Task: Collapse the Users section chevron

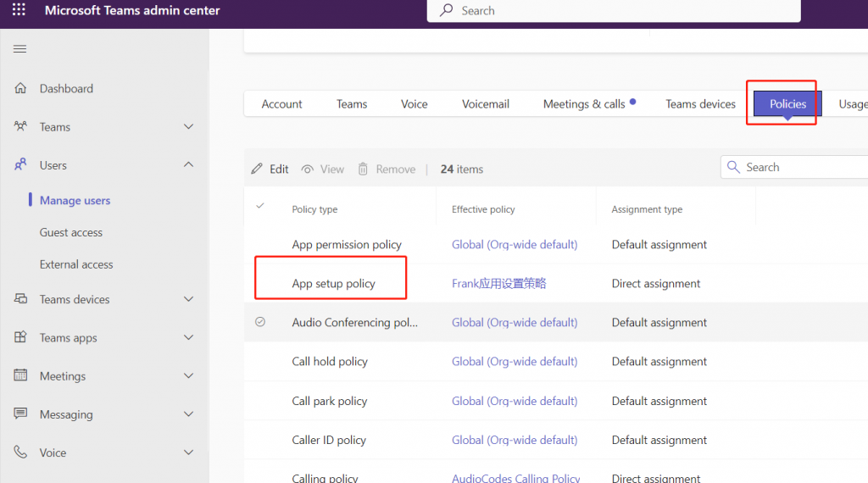Action: click(x=189, y=164)
